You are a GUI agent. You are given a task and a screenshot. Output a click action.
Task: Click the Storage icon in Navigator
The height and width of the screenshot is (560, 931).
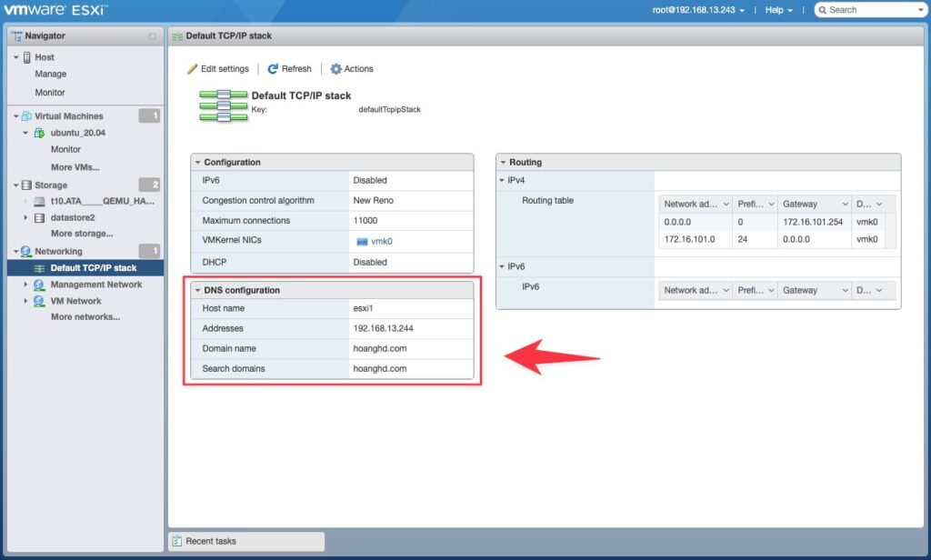(26, 185)
